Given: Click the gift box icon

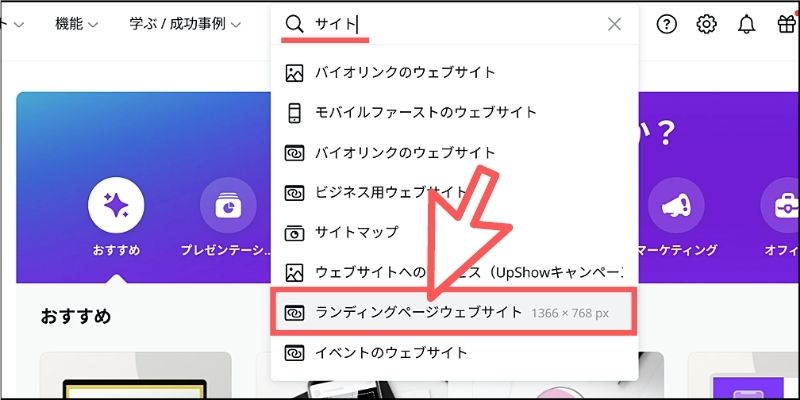Looking at the screenshot, I should [x=787, y=24].
